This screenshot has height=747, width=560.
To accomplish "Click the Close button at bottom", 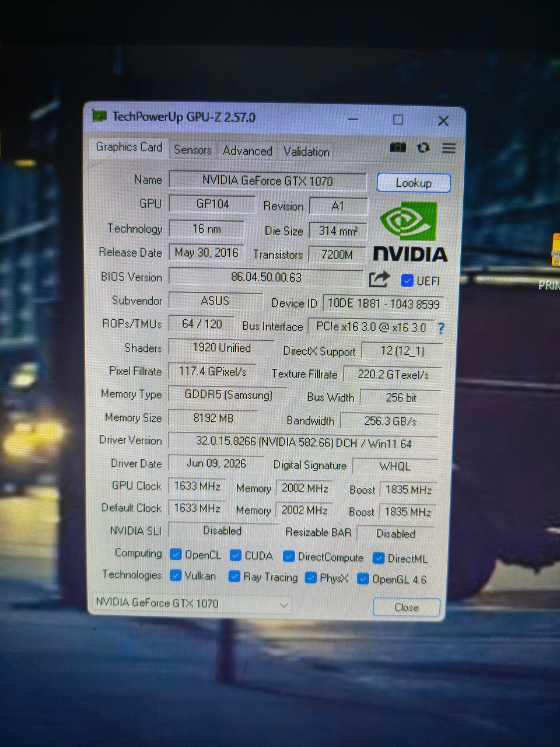I will [406, 607].
